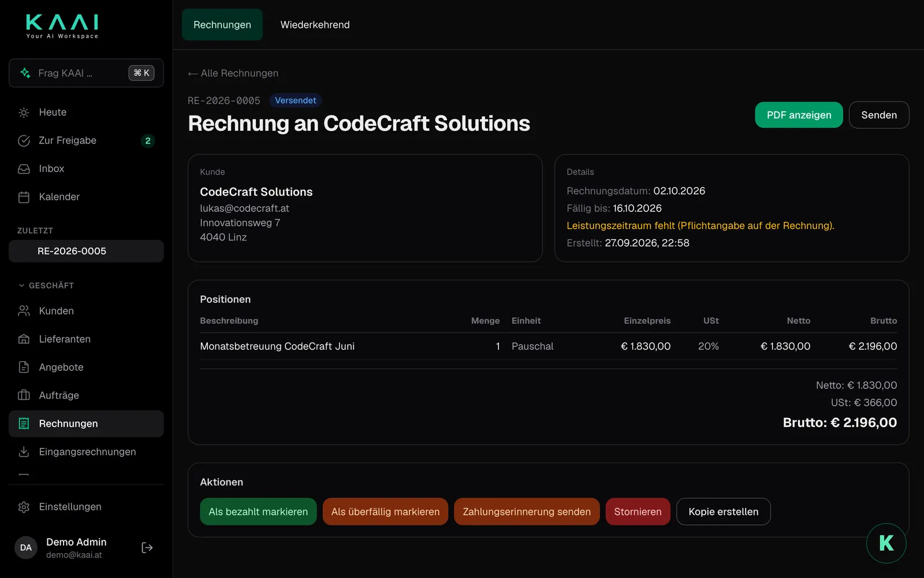The image size is (924, 578).
Task: Click the invoice number RE-2026-0005 in header
Action: point(224,101)
